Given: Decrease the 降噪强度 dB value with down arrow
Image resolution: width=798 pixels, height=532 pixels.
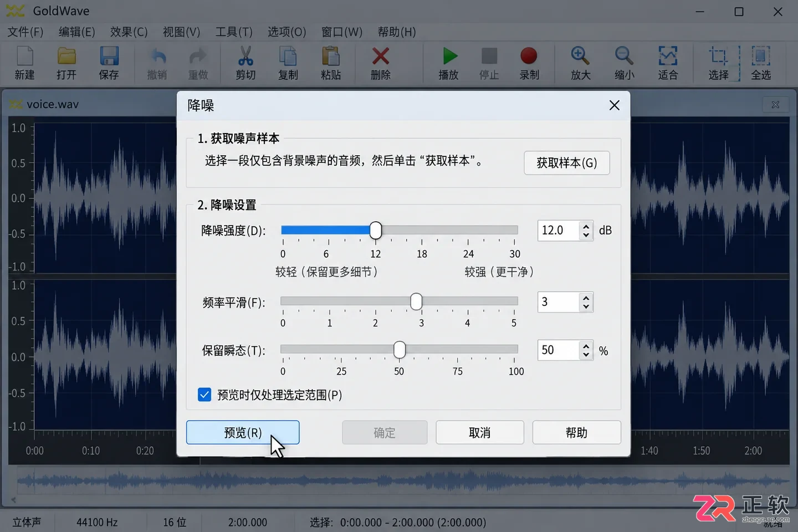Looking at the screenshot, I should [586, 235].
